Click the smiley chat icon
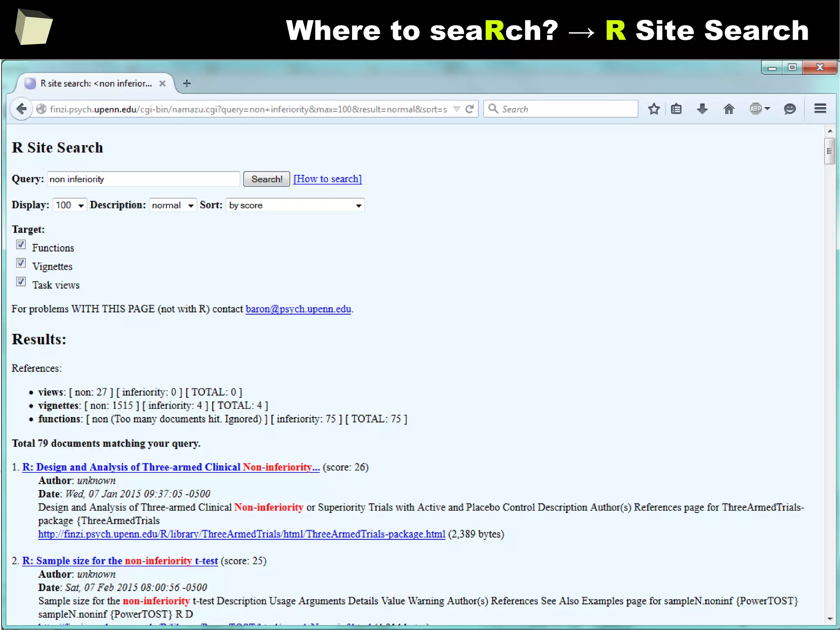Screen dimensions: 840x630 pyautogui.click(x=790, y=109)
